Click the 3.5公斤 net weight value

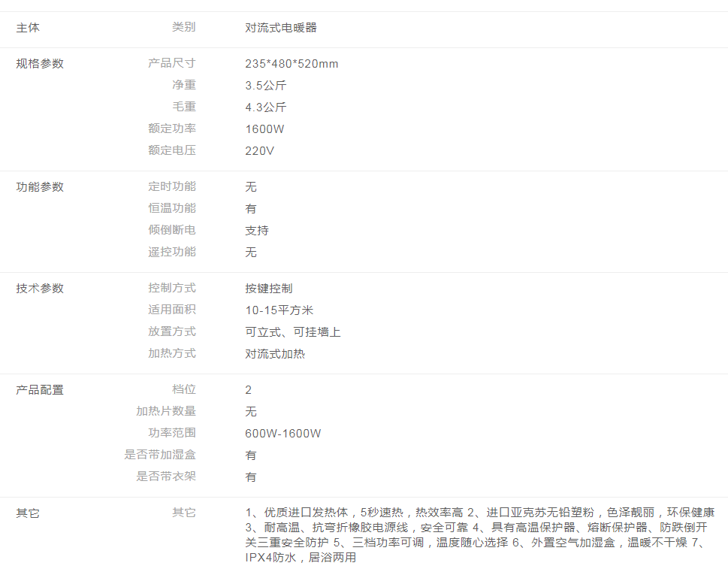[266, 86]
